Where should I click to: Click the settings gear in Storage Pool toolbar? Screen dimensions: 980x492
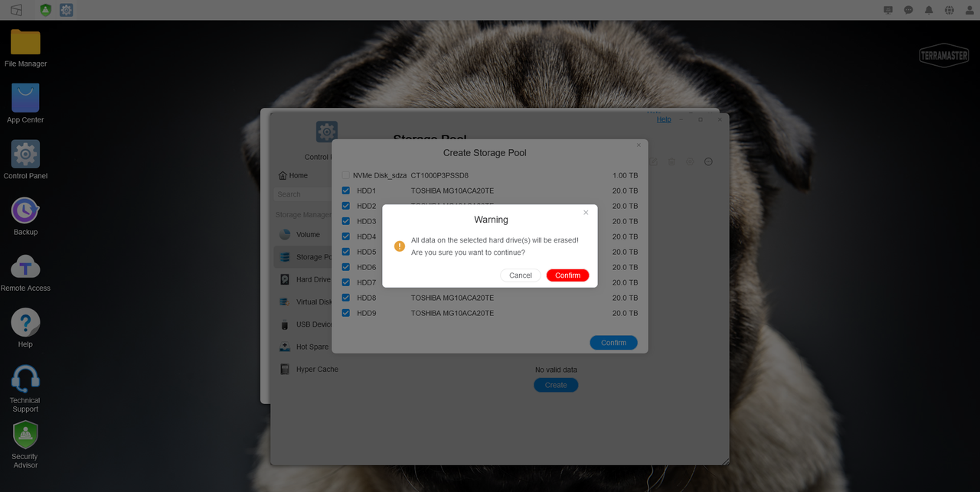(x=690, y=161)
